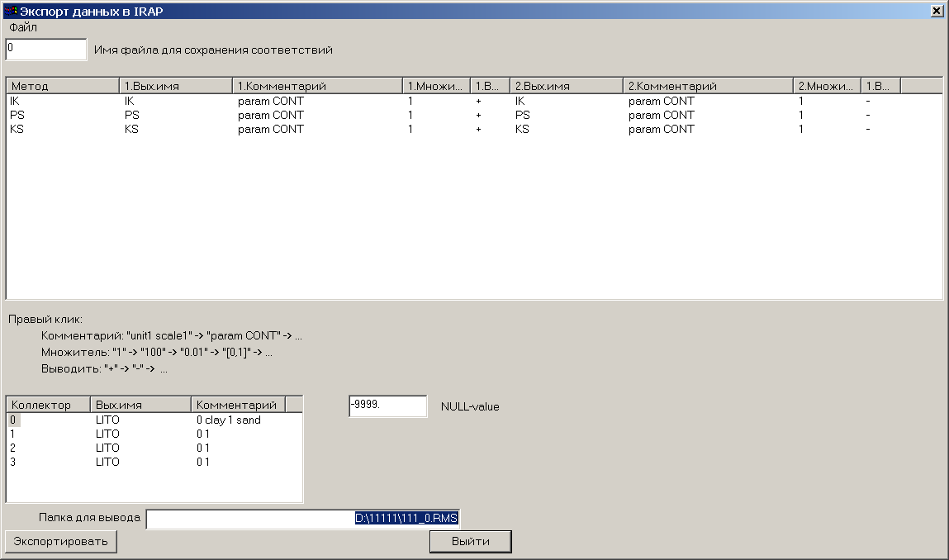949x560 pixels.
Task: Select collector row 2
Action: 12,448
